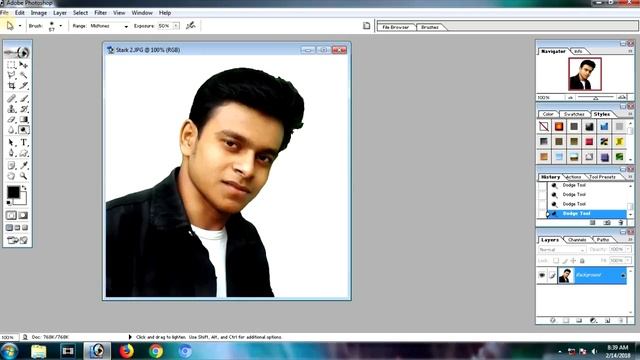640x360 pixels.
Task: Click the foreground black color swatch
Action: click(x=13, y=192)
